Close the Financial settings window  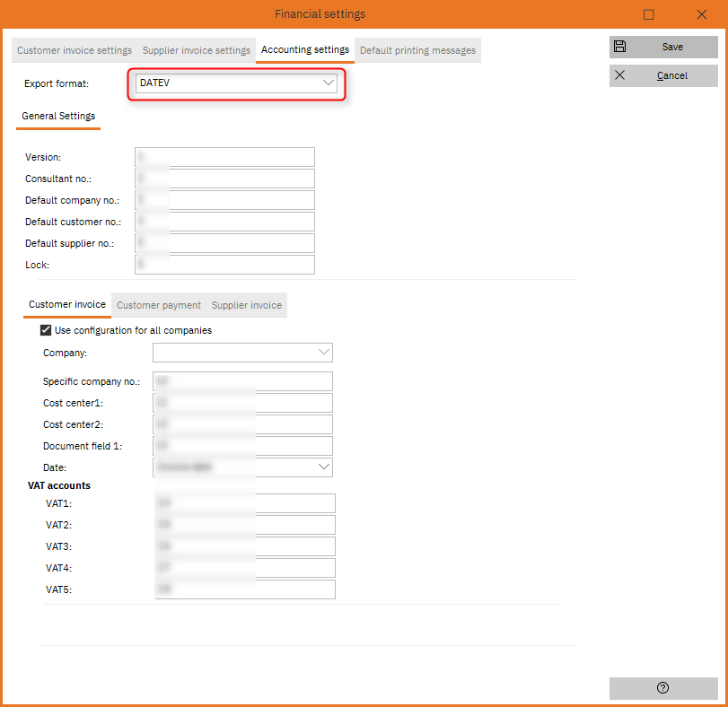point(702,15)
